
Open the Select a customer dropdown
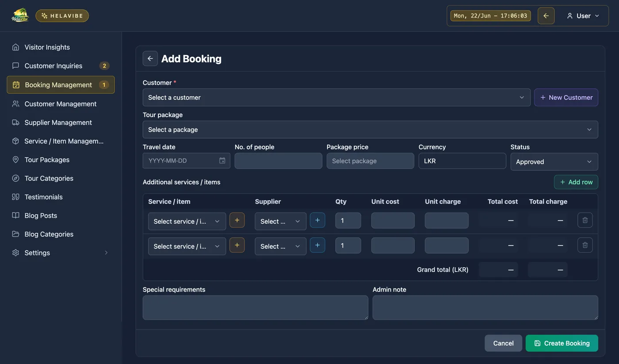coord(336,97)
